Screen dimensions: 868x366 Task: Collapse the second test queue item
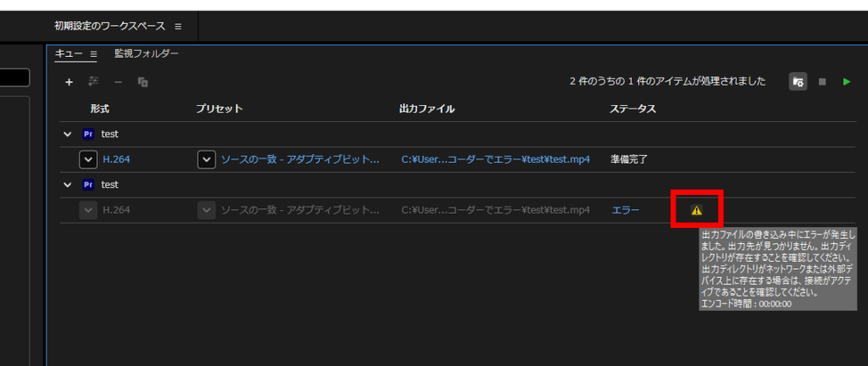pos(68,185)
